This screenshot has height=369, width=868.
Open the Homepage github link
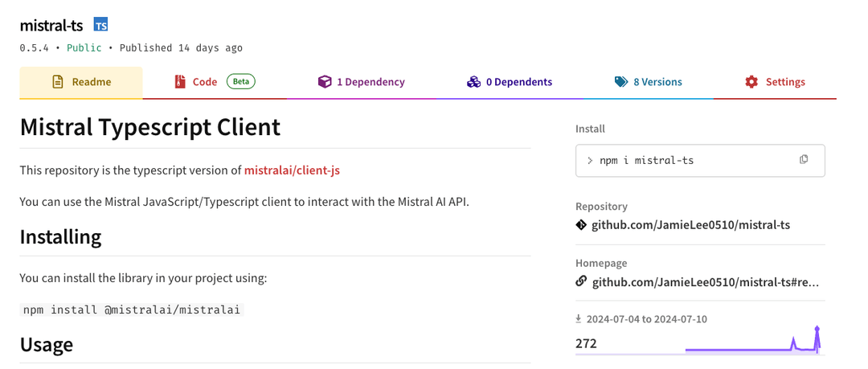(706, 282)
